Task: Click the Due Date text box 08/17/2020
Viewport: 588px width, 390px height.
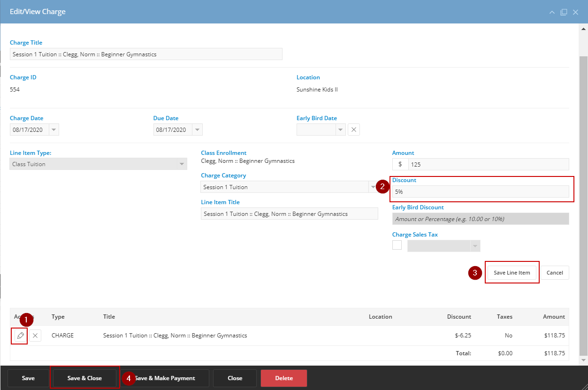Action: pyautogui.click(x=173, y=130)
